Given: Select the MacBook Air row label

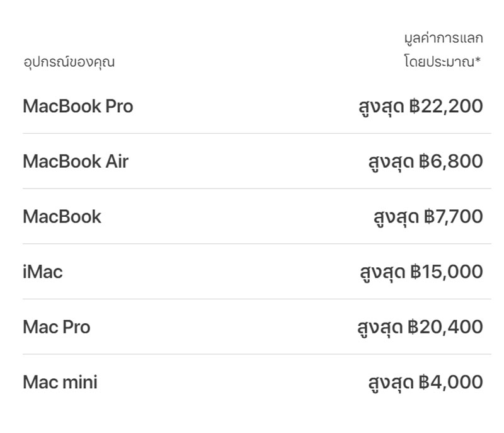Looking at the screenshot, I should pos(76,162).
